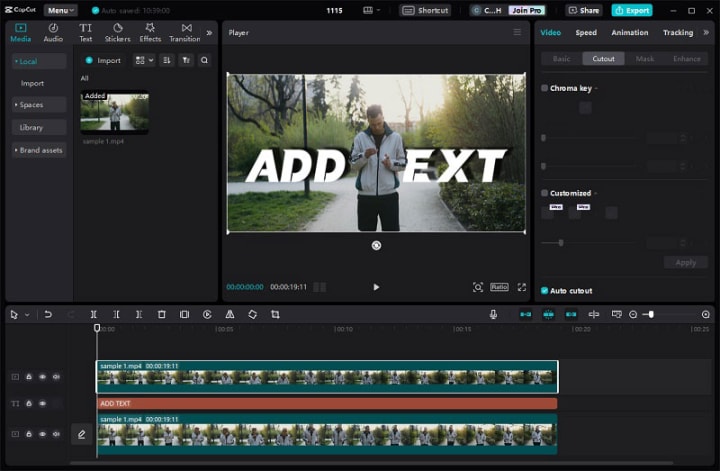Image resolution: width=720 pixels, height=471 pixels.
Task: Expand more media panel tabs
Action: pos(209,33)
